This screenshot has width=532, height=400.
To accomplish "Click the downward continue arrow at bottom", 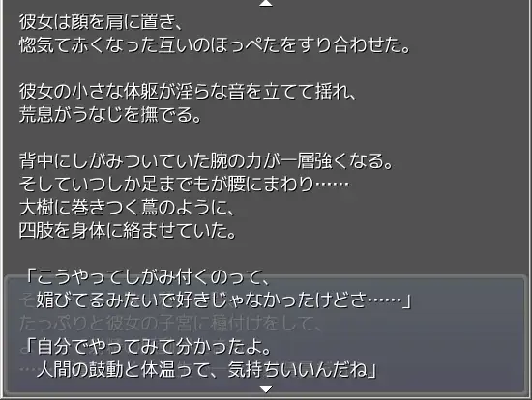I will tap(266, 389).
